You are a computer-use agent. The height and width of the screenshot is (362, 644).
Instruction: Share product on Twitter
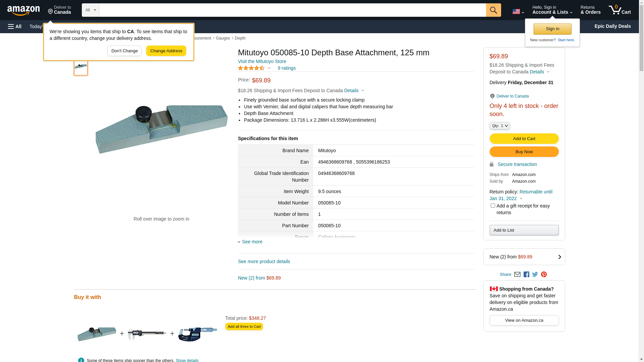[535, 275]
